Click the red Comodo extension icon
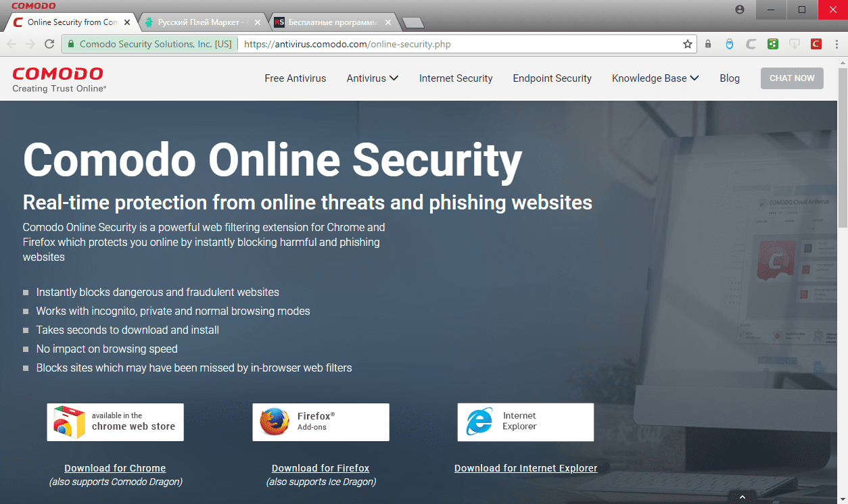This screenshot has width=848, height=504. (x=816, y=44)
